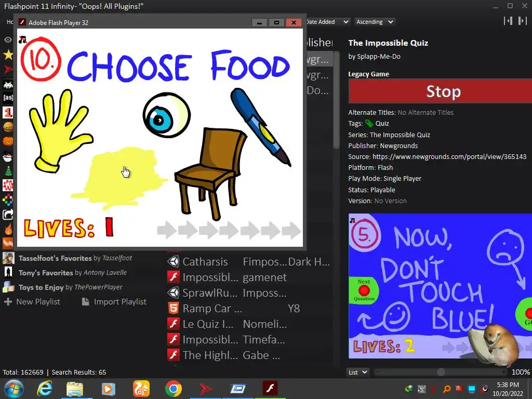Click The Impossible Quiz screenshot thumbnail
This screenshot has width=532, height=399.
tap(441, 286)
